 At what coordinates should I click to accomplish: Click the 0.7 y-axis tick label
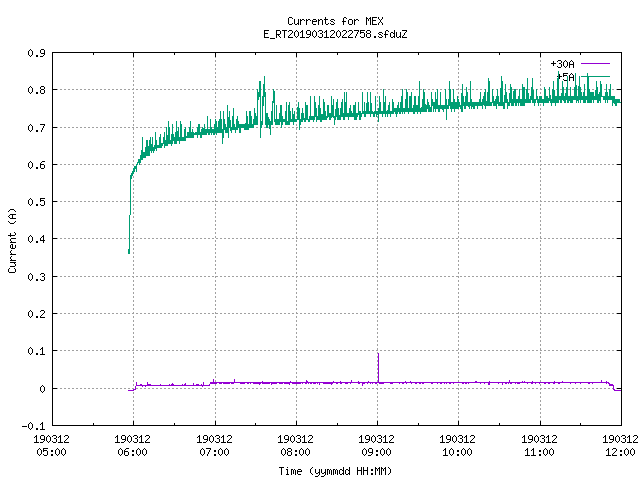(36, 128)
